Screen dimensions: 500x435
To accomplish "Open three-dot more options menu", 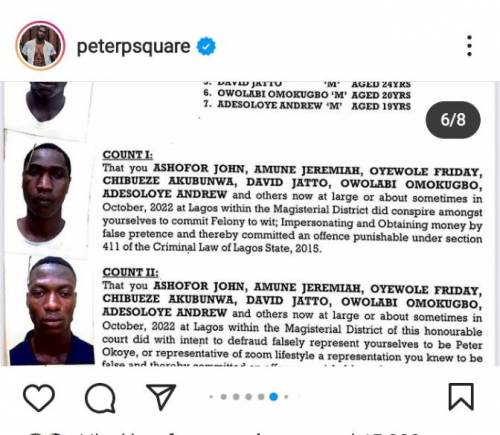I will coord(469,46).
